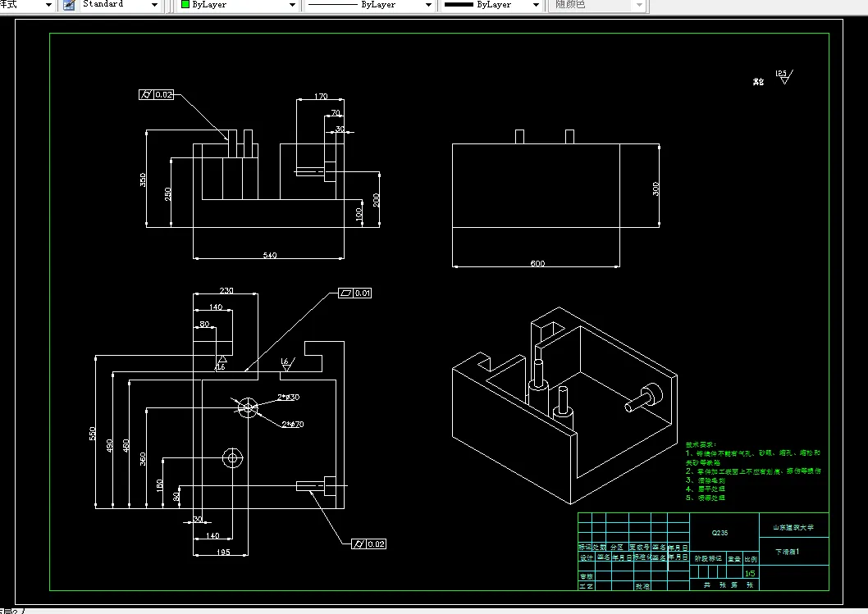Open the ByLayer lineweight dropdown

(x=536, y=5)
